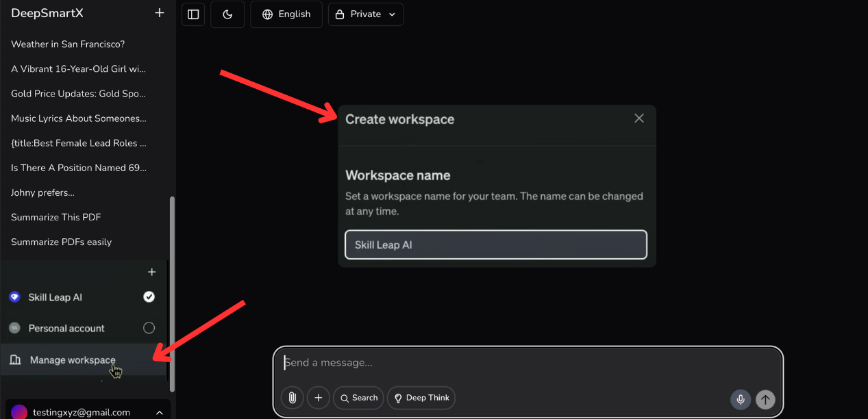Screen dimensions: 868x419
Task: Click the new chat plus icon
Action: (x=160, y=13)
